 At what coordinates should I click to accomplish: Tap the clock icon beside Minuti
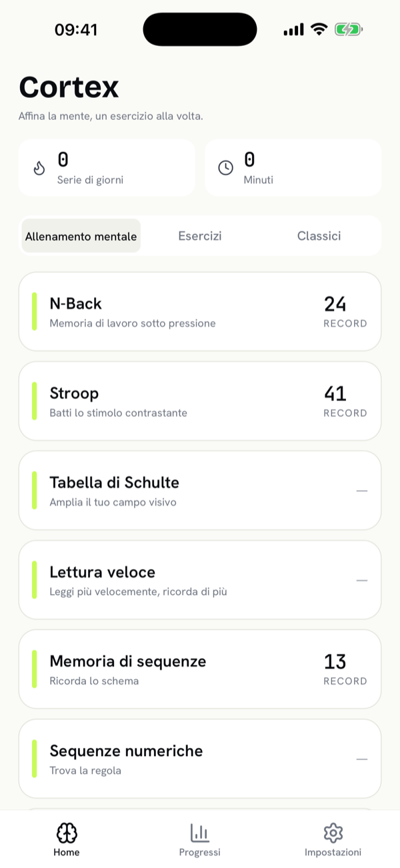226,168
